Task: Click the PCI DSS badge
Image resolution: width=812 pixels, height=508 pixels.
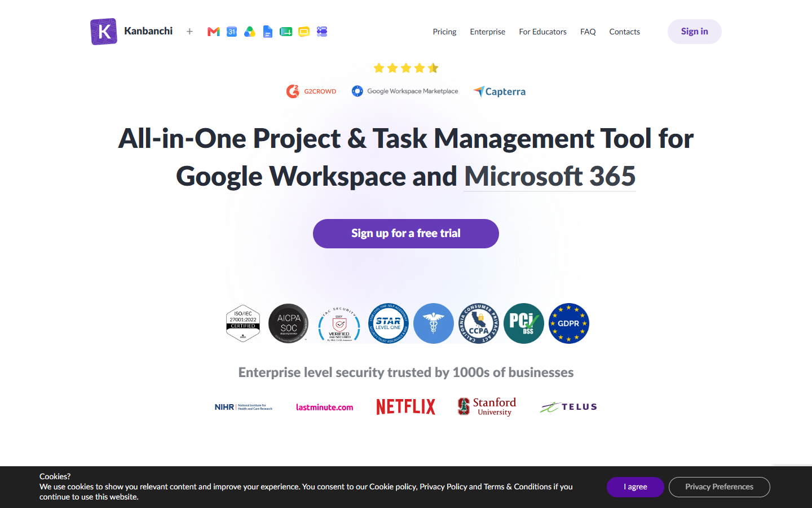Action: pyautogui.click(x=524, y=323)
